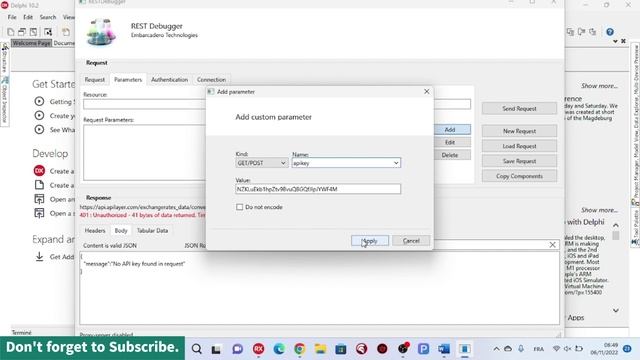Viewport: 640px width, 360px height.
Task: Cancel the Add parameter dialog
Action: (411, 241)
